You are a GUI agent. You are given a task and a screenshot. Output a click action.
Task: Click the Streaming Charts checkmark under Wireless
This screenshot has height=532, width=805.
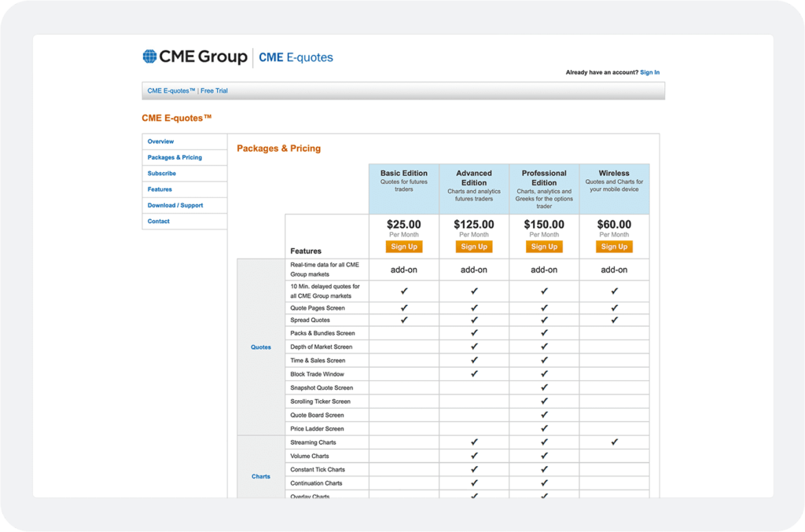pyautogui.click(x=614, y=442)
